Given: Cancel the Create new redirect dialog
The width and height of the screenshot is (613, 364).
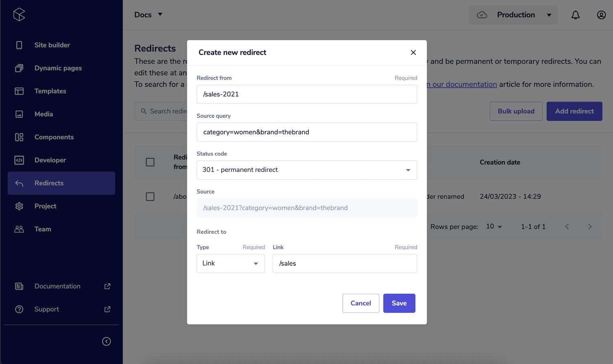Looking at the screenshot, I should [x=360, y=303].
